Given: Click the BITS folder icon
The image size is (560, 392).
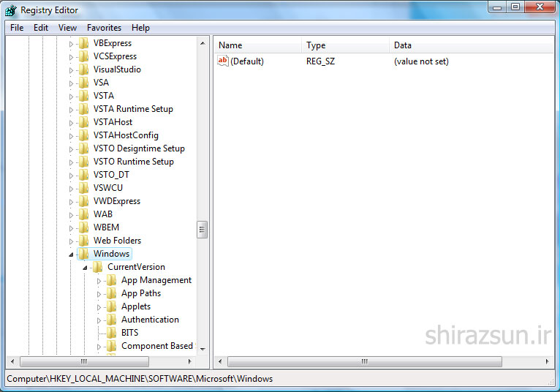Looking at the screenshot, I should click(112, 333).
